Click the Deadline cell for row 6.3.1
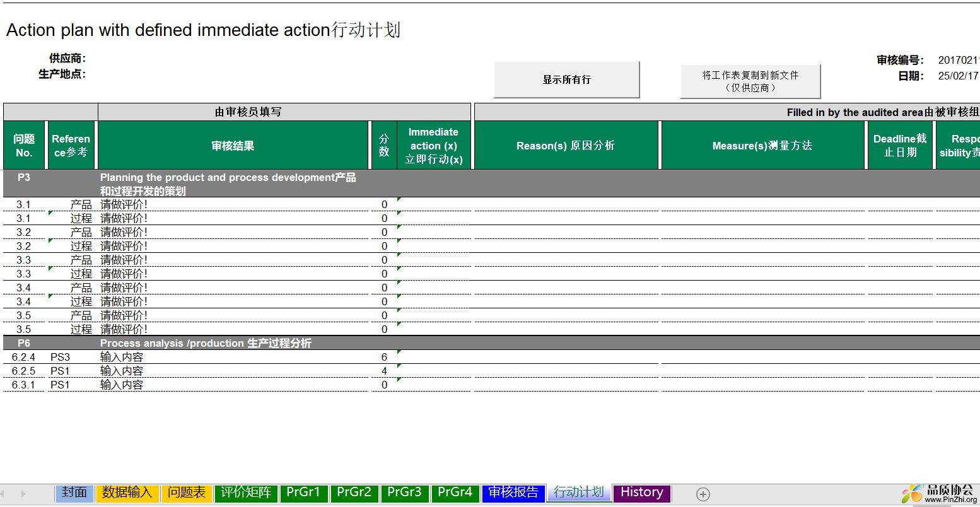Screen dimensions: 980x507 pyautogui.click(x=900, y=385)
